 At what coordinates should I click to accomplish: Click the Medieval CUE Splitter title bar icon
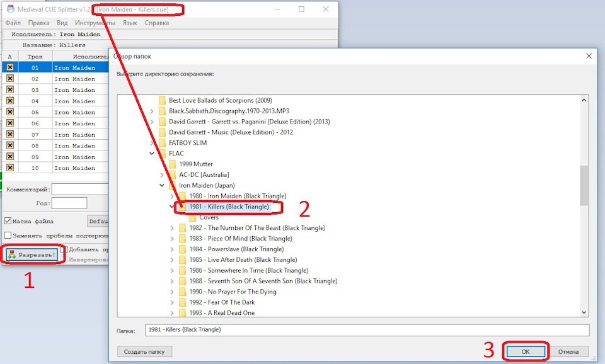click(11, 9)
